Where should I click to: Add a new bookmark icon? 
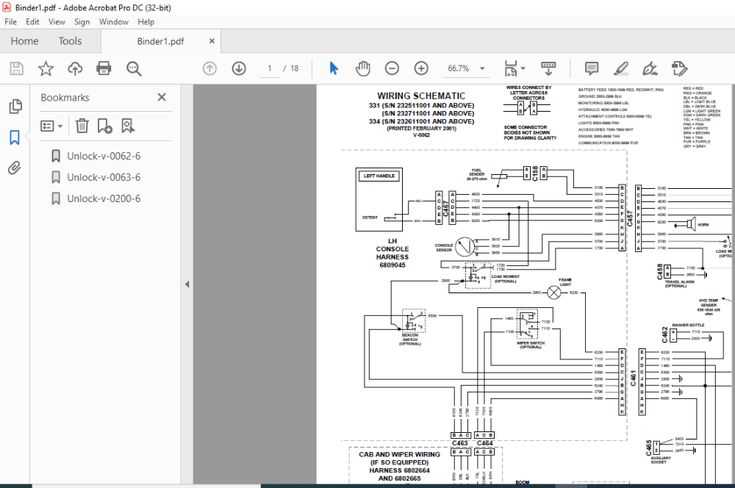pyautogui.click(x=105, y=126)
